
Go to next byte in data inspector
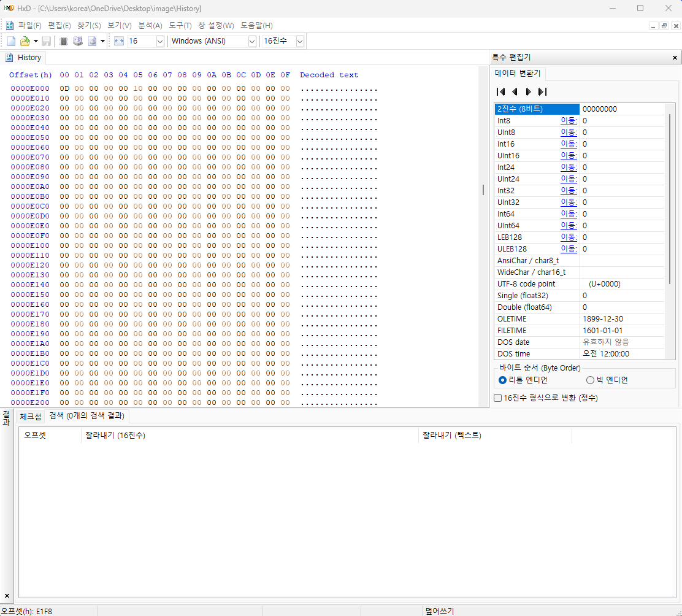coord(528,91)
